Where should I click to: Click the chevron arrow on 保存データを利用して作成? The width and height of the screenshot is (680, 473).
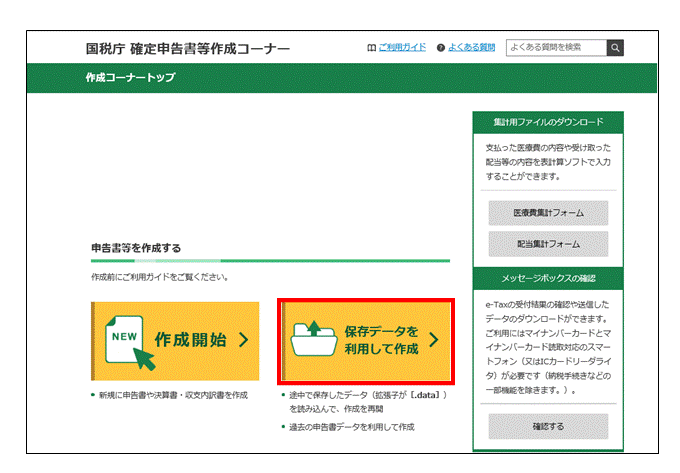coord(433,340)
